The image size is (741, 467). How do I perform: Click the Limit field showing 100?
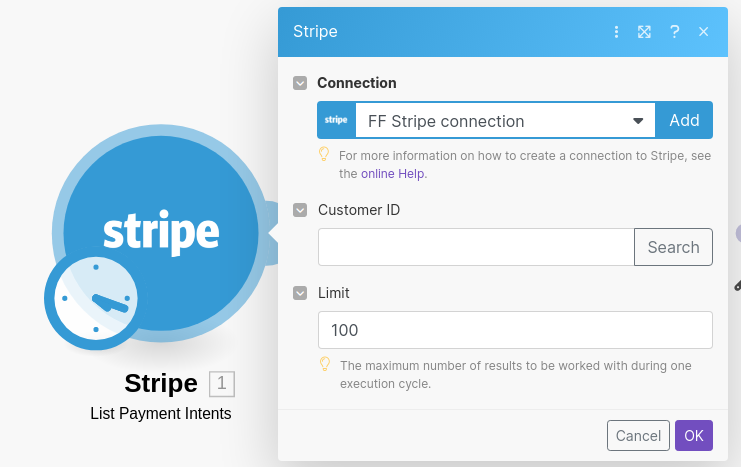[x=515, y=330]
